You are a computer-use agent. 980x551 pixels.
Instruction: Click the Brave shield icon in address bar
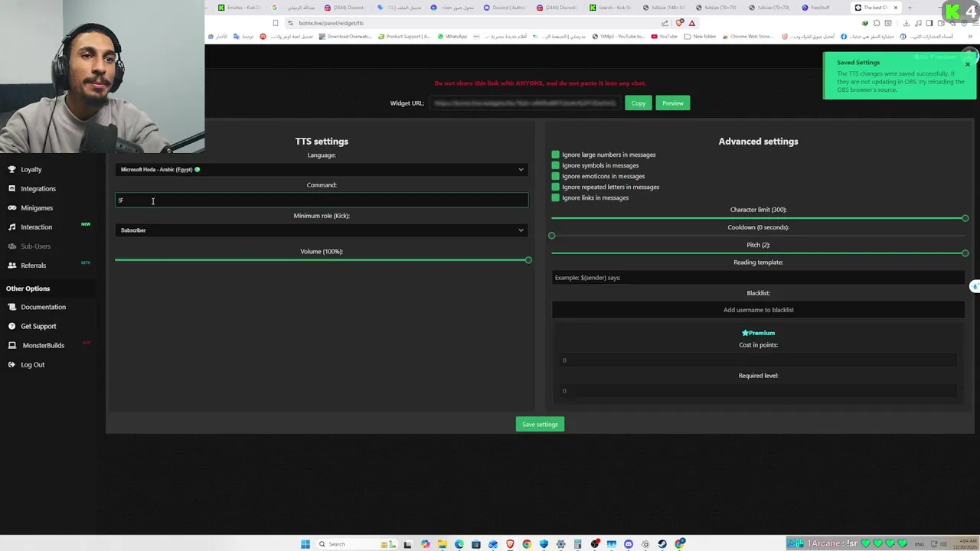680,23
